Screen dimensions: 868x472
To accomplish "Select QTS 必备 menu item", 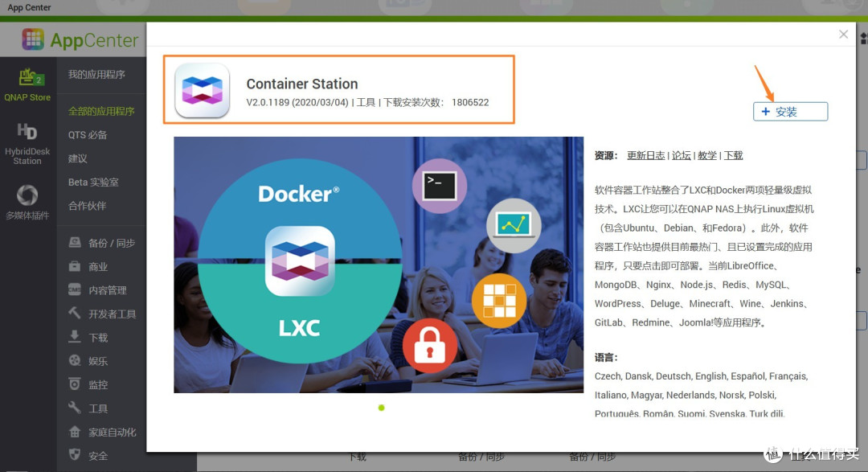I will pyautogui.click(x=88, y=134).
